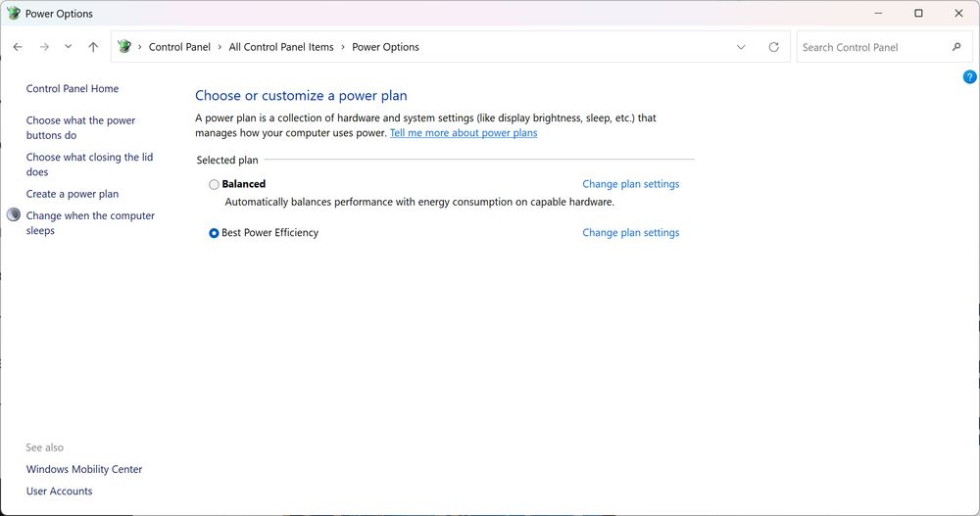Screen dimensions: 980x516
Task: Open Choose what the power buttons do
Action: (x=80, y=127)
